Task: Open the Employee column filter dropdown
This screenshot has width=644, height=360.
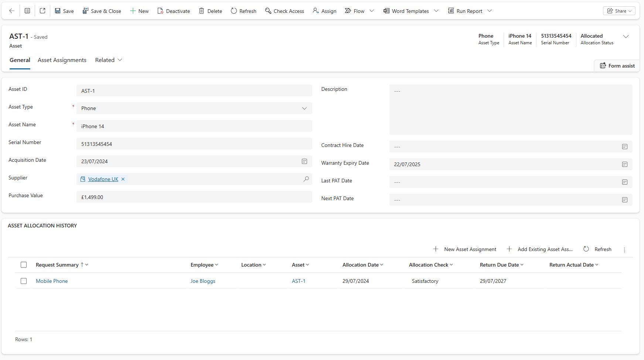Action: coord(217,265)
